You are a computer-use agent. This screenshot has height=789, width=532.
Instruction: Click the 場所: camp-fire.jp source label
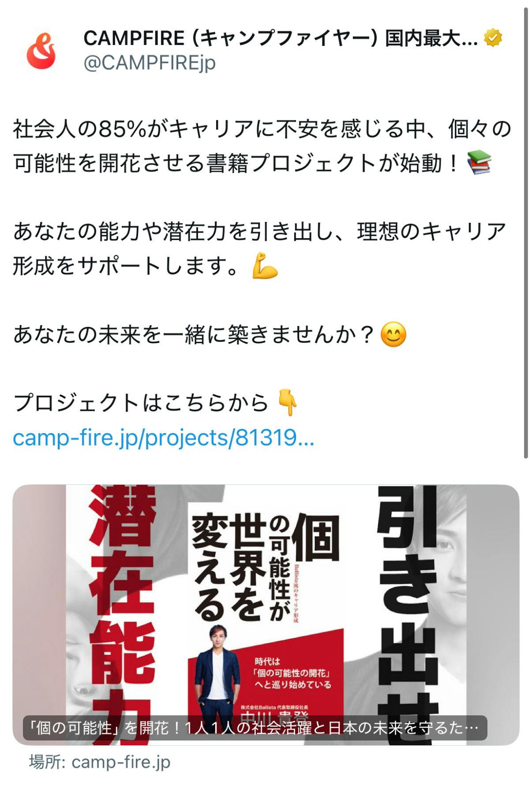coord(100,762)
